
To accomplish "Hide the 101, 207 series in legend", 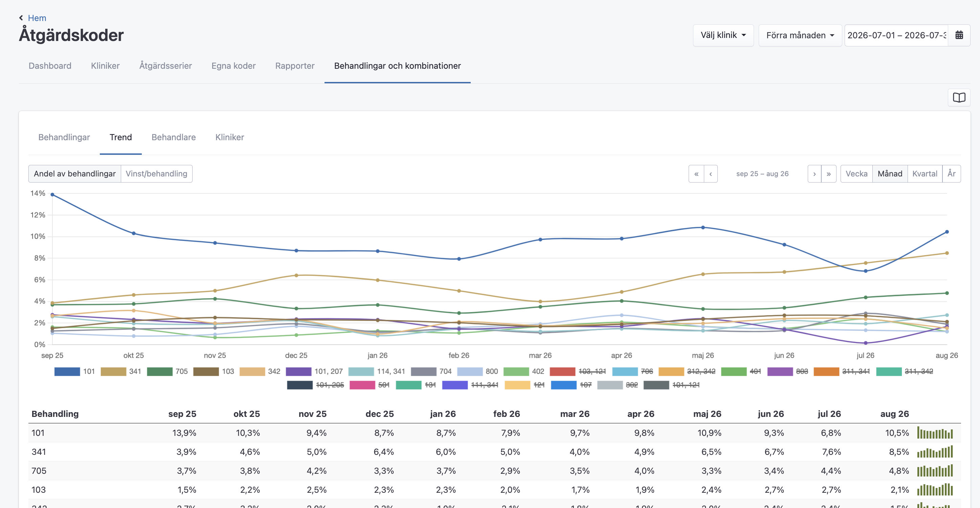I will click(314, 371).
